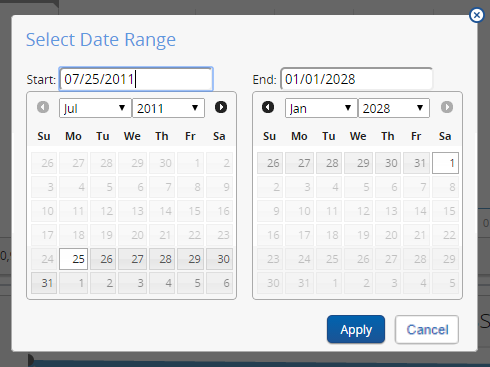Click the disabled next-month arrow in End calendar
The height and width of the screenshot is (367, 490).
coord(447,107)
